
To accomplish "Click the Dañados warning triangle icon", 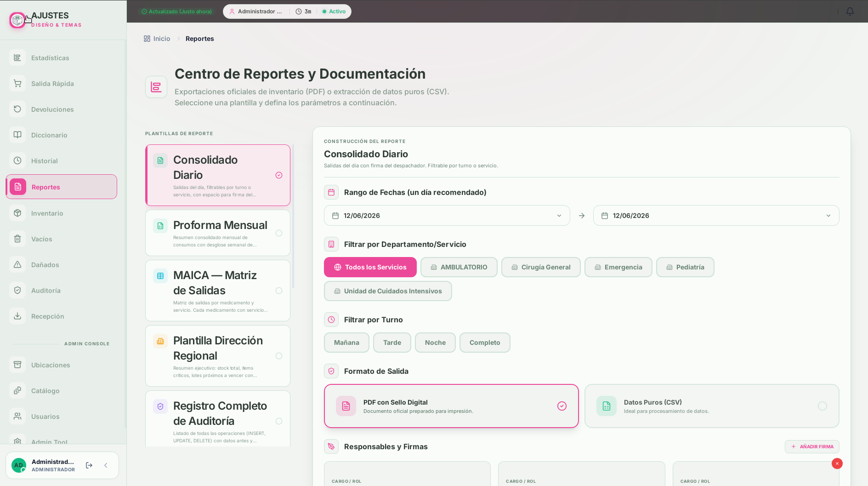I will (17, 264).
